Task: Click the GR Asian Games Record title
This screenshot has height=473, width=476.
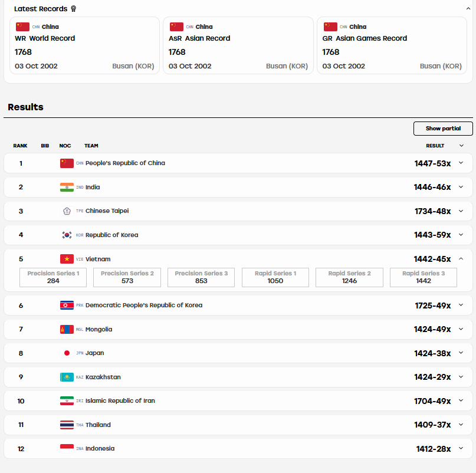Action: tap(365, 38)
